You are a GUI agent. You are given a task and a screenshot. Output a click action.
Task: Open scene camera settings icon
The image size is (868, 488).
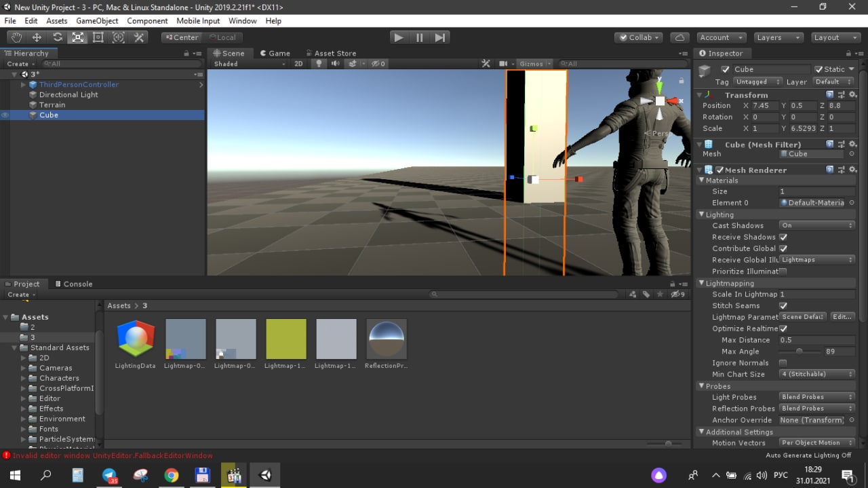503,64
